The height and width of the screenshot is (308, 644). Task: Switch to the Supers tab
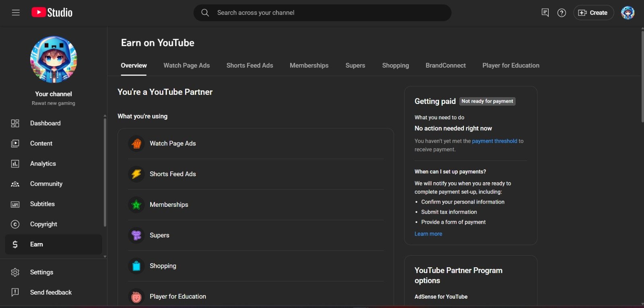355,65
